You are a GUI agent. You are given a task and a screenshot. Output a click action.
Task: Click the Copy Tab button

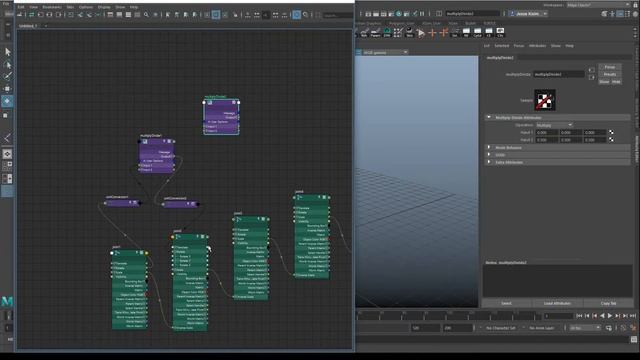click(x=608, y=303)
